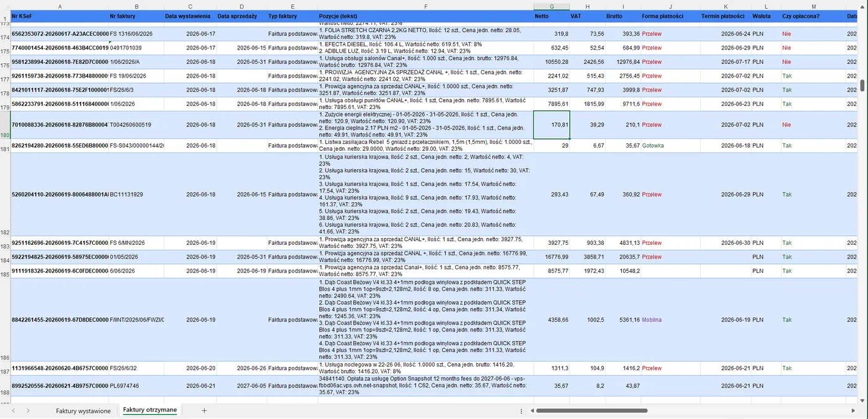Viewport: 868px width, 419px height.
Task: Click Dąb Coast Beżowy items cell
Action: pyautogui.click(x=425, y=320)
